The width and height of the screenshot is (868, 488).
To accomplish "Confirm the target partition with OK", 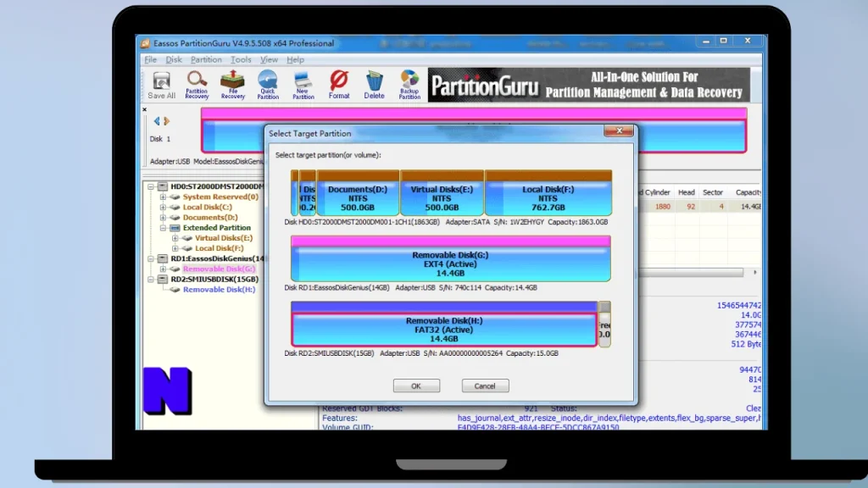I will [x=416, y=385].
